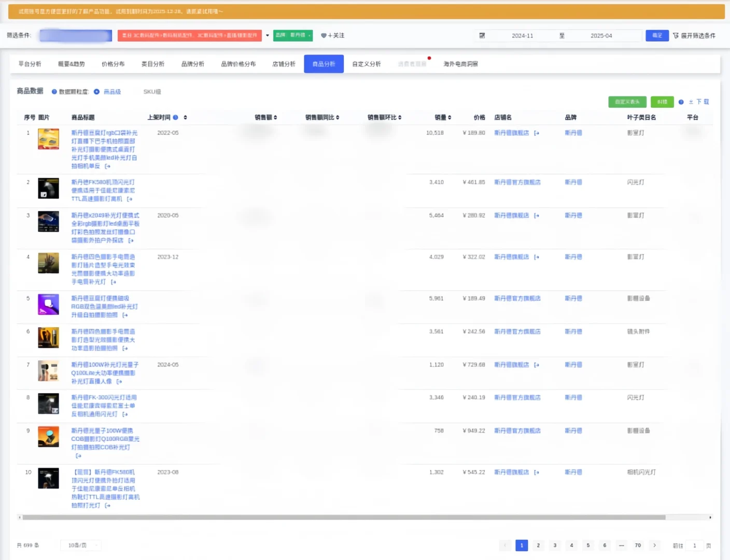Click store name link in row priced ¥461.85
This screenshot has height=560, width=730.
click(517, 183)
